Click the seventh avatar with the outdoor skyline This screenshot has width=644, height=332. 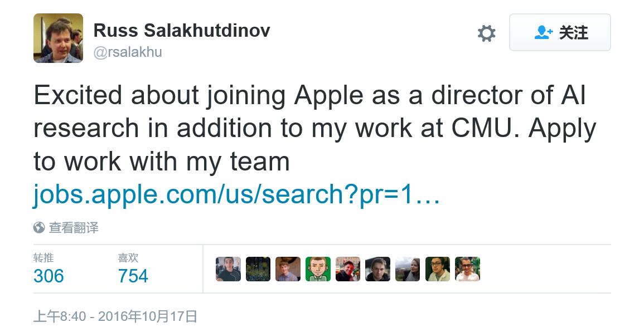tap(408, 269)
